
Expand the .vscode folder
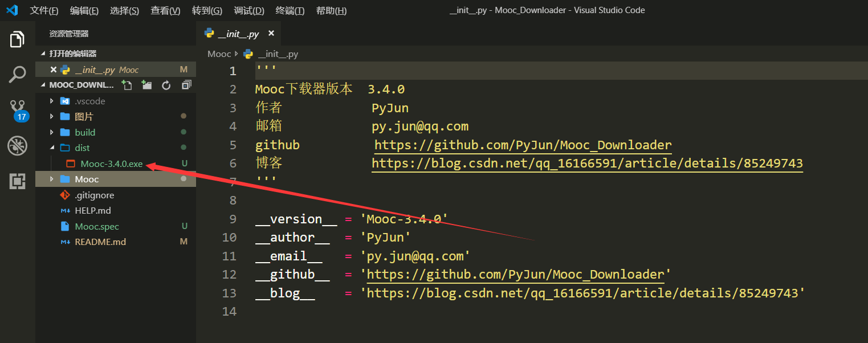point(89,101)
